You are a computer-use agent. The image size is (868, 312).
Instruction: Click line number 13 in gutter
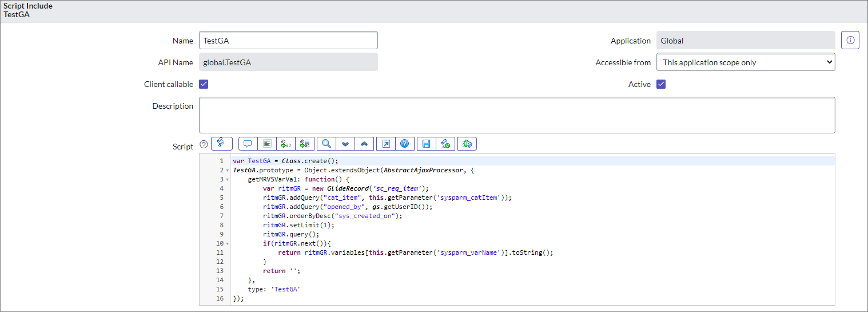220,271
